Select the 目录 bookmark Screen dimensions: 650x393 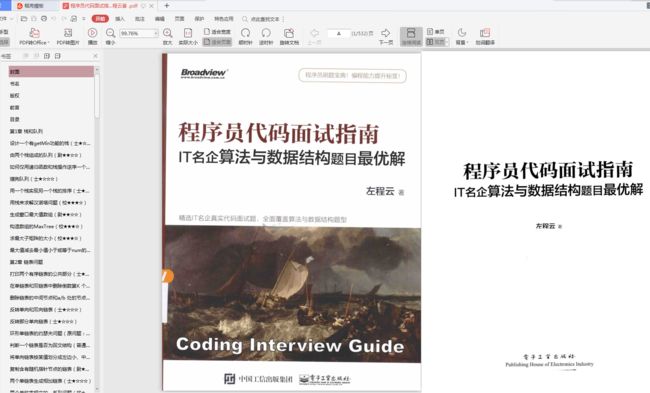15,119
